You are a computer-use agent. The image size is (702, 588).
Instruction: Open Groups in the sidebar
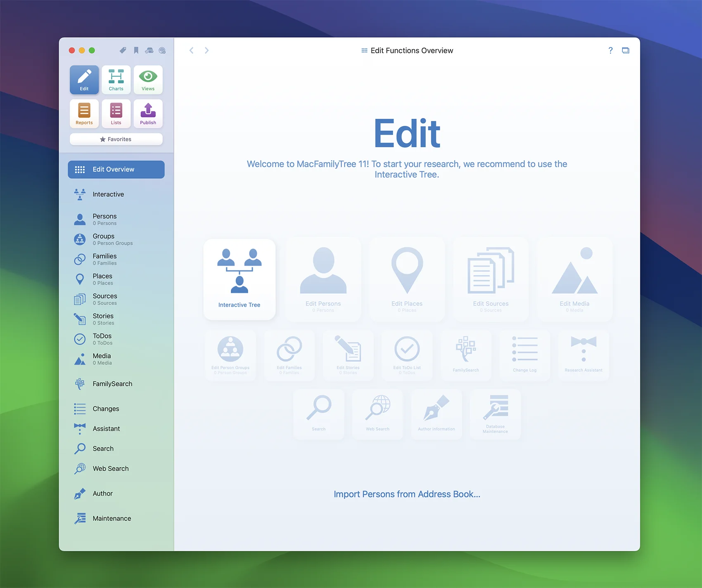point(116,239)
